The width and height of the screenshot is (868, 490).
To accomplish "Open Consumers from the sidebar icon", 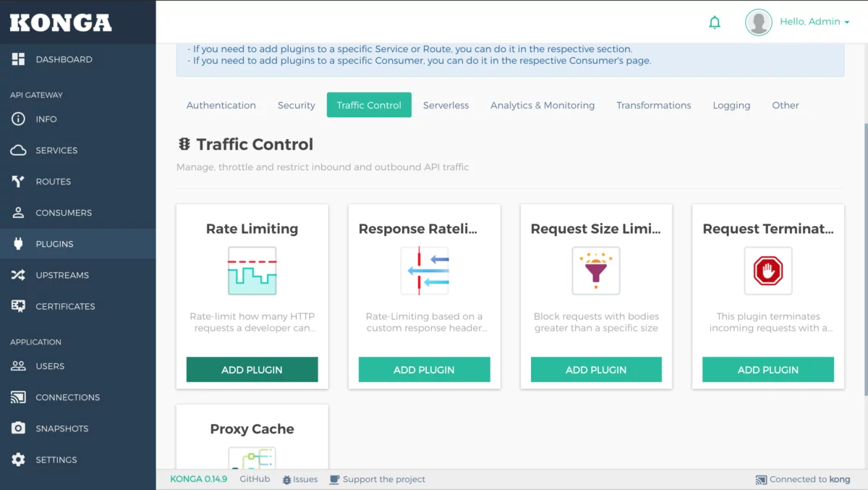I will [x=19, y=212].
